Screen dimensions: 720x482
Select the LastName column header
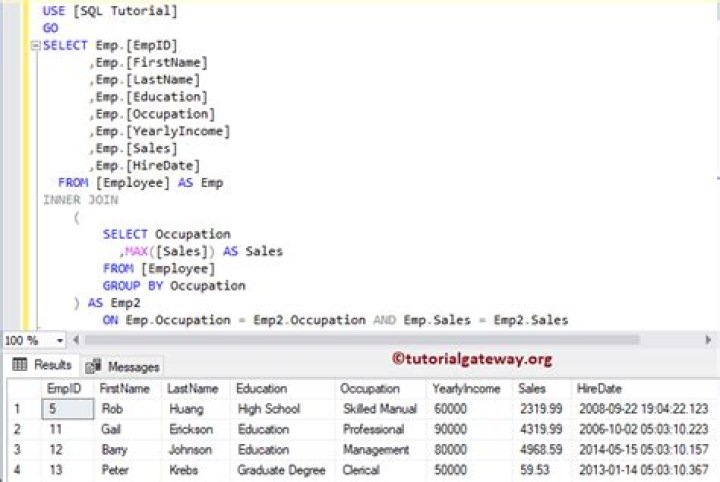(x=196, y=389)
